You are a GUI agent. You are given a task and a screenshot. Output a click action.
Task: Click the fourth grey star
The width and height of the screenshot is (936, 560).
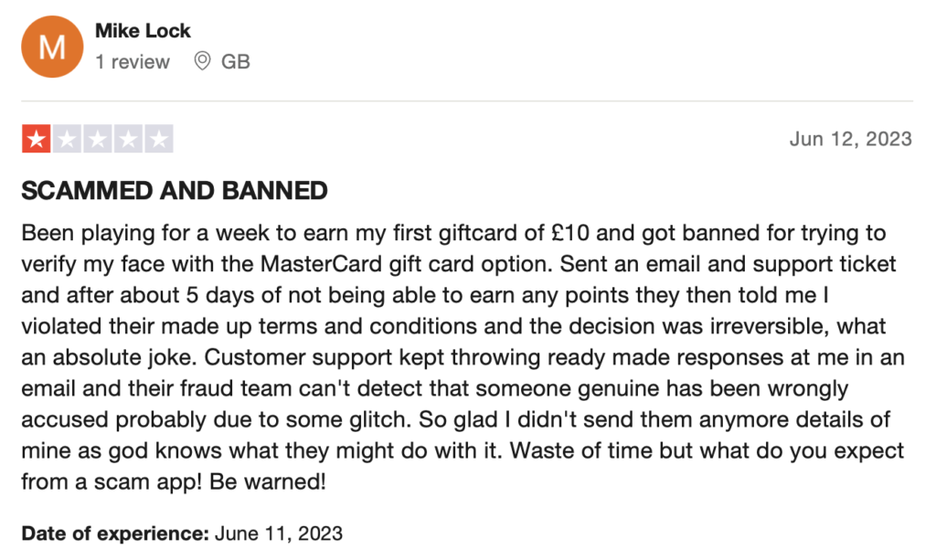click(128, 139)
